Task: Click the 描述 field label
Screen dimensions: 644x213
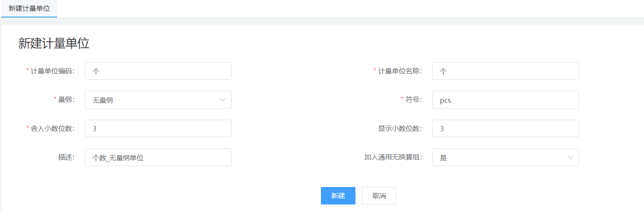Action: 66,157
